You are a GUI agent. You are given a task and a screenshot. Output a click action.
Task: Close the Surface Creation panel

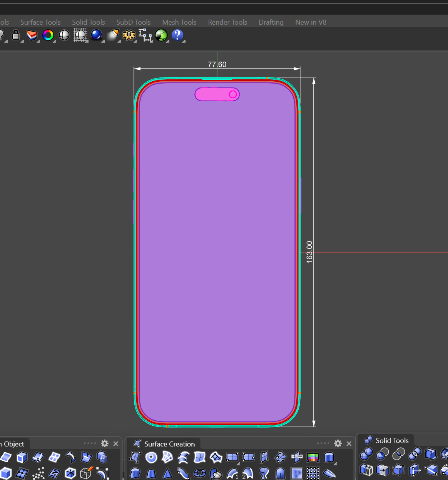coord(349,443)
